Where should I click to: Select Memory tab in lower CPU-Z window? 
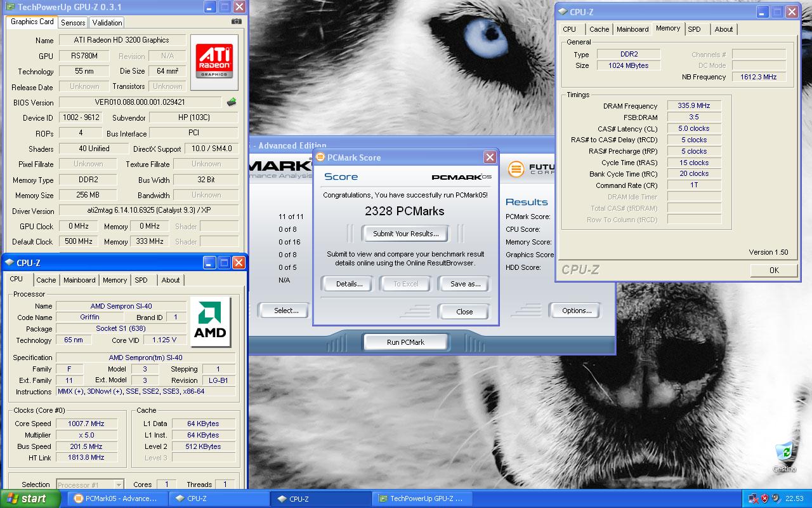click(115, 280)
